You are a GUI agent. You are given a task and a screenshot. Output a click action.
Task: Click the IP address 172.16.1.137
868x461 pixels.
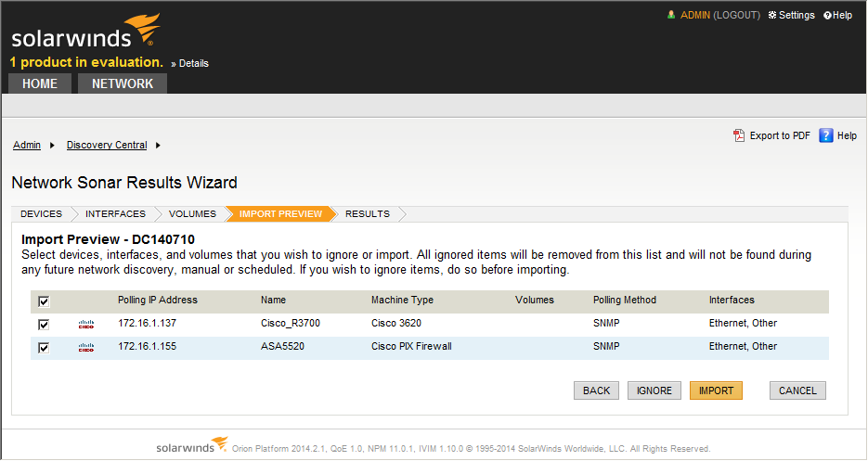[148, 323]
